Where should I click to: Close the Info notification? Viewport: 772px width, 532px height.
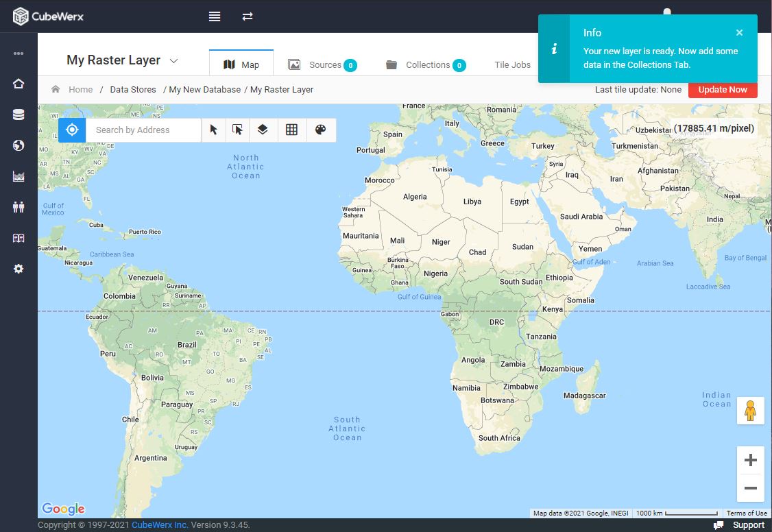[x=739, y=32]
